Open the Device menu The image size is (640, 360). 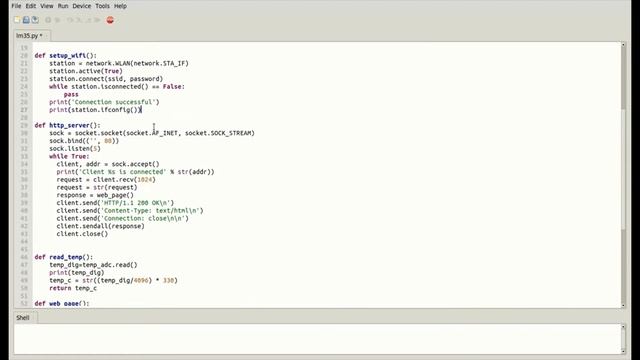[82, 6]
